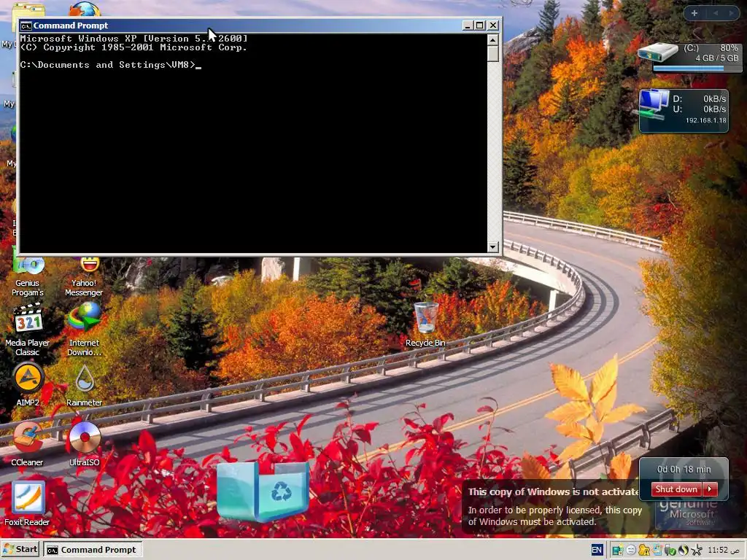This screenshot has height=560, width=747.
Task: Open Media Player Classic desktop icon
Action: click(27, 330)
